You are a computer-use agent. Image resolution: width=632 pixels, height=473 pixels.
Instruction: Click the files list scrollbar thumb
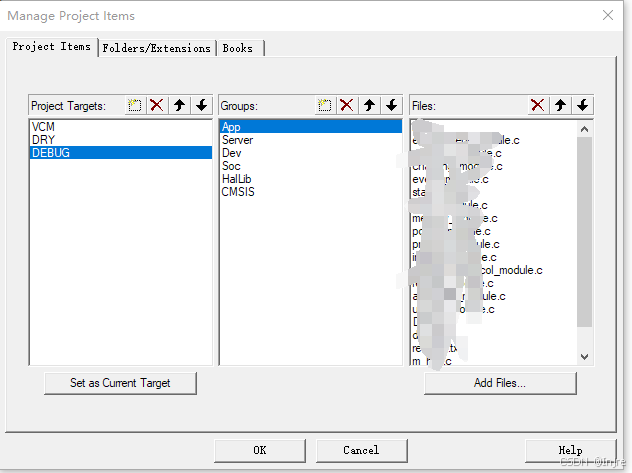pos(584,232)
